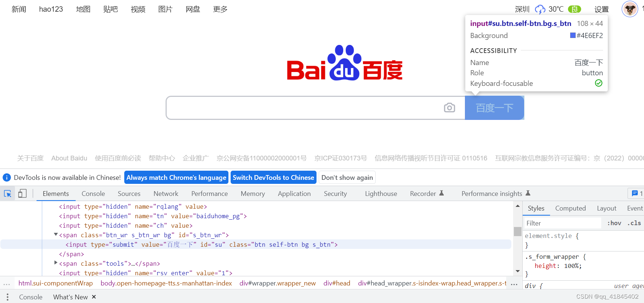The image size is (644, 303).
Task: Open the 设置 settings link
Action: 601,9
